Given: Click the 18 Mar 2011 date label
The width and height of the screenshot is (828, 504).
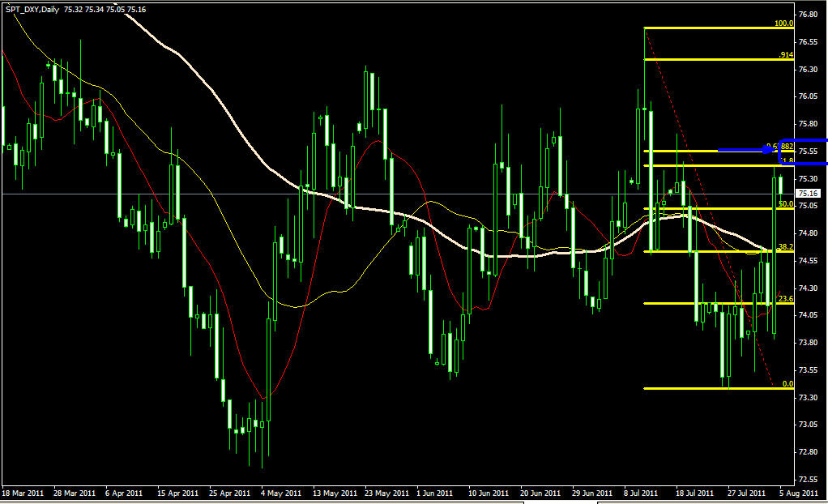Looking at the screenshot, I should 23,493.
